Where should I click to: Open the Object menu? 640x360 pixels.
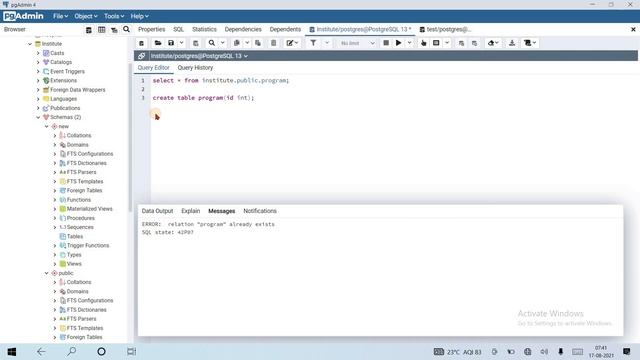pyautogui.click(x=86, y=16)
